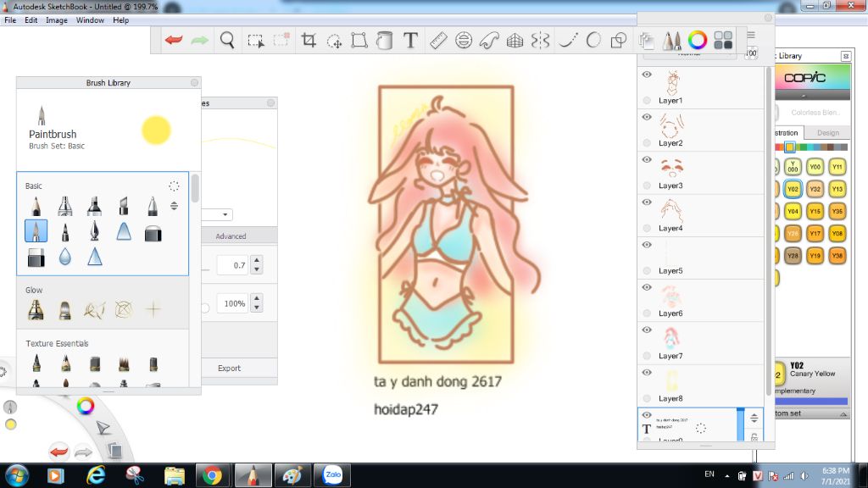
Task: Open the dropdown in brush properties panel
Action: (225, 214)
